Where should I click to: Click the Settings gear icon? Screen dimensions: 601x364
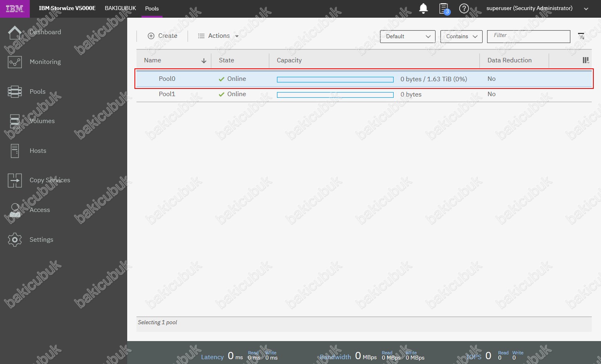pyautogui.click(x=15, y=240)
